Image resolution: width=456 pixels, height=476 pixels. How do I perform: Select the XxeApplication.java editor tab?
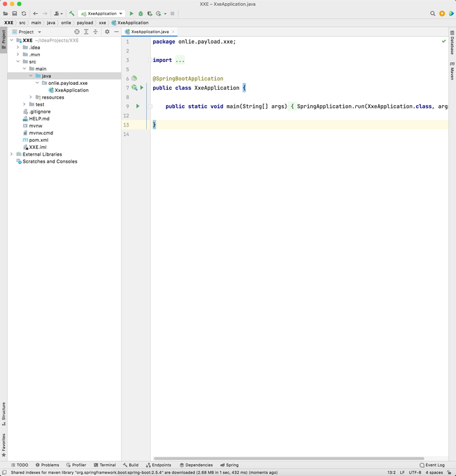pyautogui.click(x=149, y=32)
